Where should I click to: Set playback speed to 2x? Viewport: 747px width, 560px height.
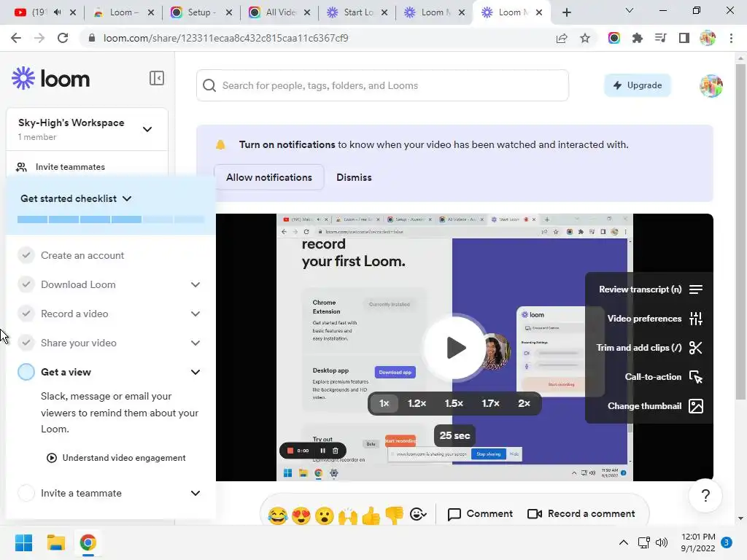point(524,403)
